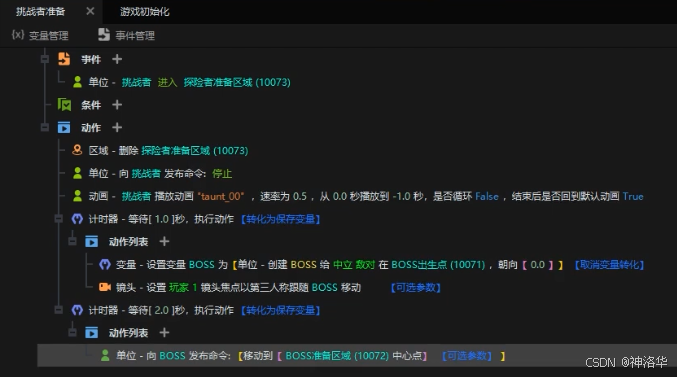Screen dimensions: 677x377
Task: Collapse 动作列表 under the 1.0 second timer
Action: click(x=72, y=241)
